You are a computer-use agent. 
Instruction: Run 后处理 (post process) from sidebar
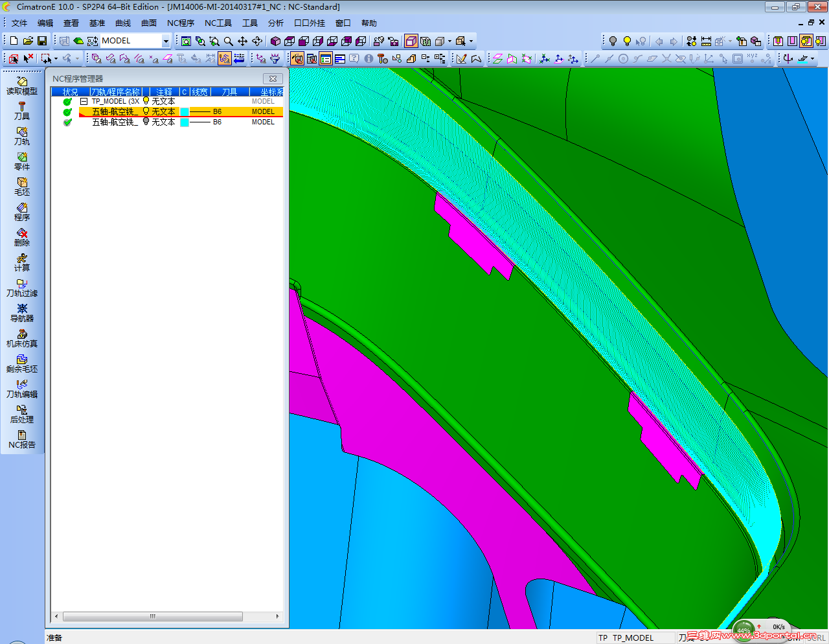(22, 415)
